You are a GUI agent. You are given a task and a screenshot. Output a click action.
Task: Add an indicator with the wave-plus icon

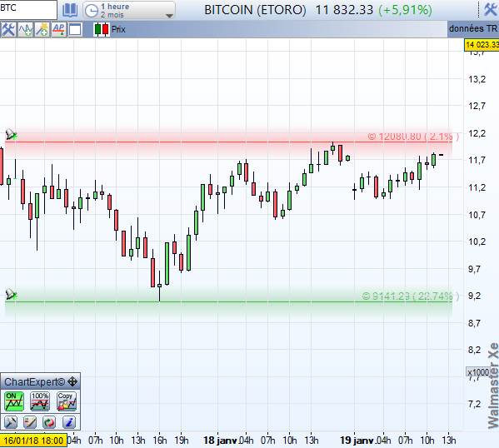click(25, 30)
